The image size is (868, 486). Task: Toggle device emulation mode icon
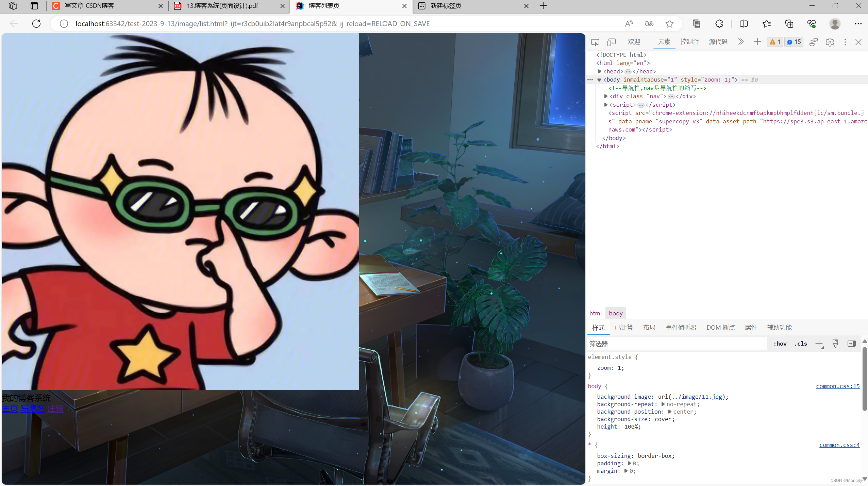coord(612,42)
